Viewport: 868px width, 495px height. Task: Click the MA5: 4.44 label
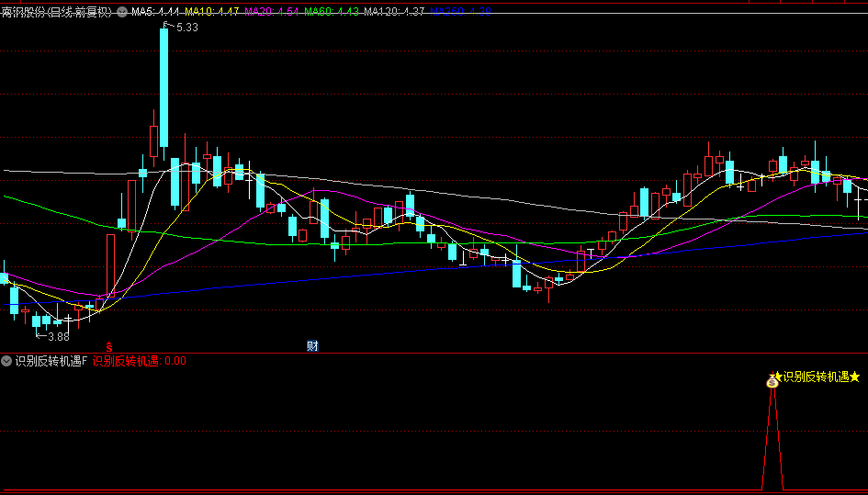155,12
